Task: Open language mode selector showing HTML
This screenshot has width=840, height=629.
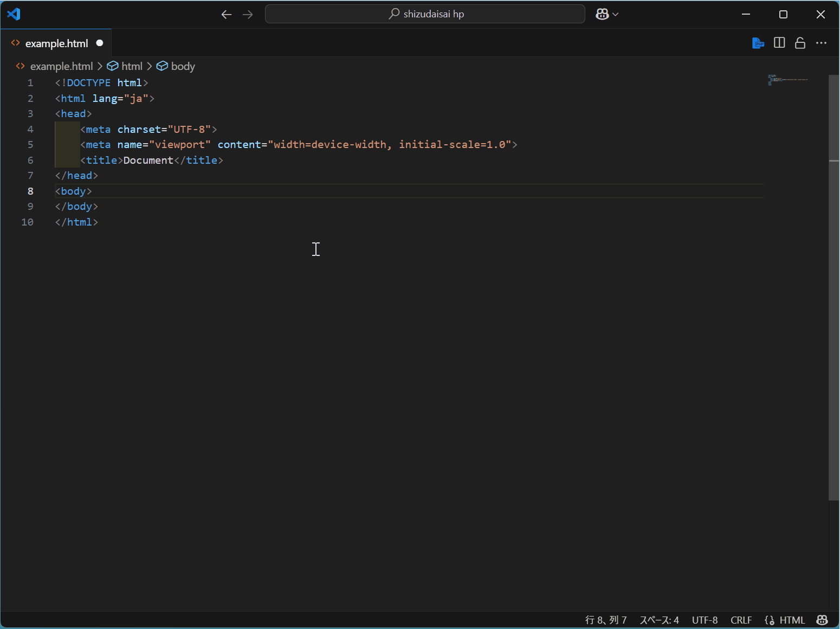Action: (792, 620)
